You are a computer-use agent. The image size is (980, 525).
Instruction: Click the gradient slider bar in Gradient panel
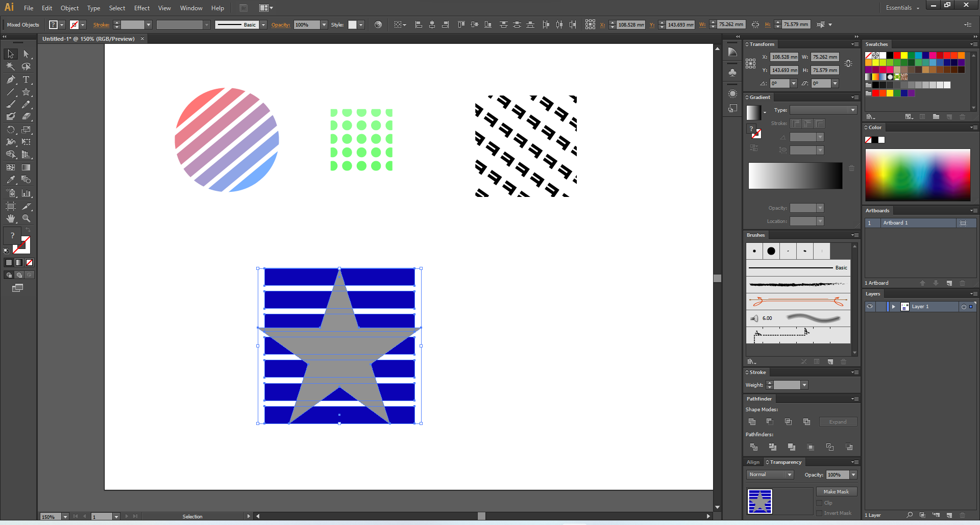coord(795,176)
